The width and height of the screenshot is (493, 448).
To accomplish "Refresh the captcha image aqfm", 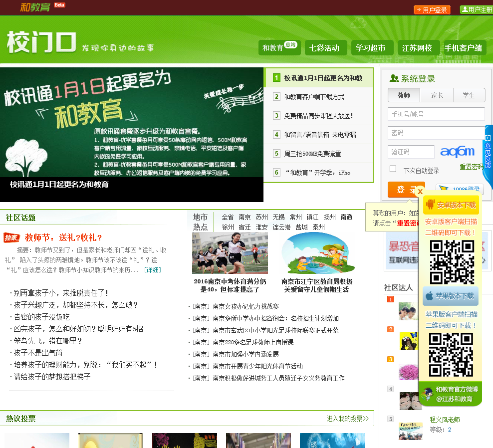I will coord(457,152).
